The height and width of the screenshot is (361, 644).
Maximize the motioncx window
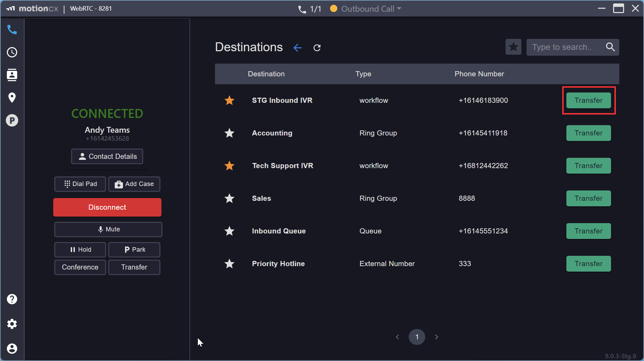pyautogui.click(x=619, y=8)
